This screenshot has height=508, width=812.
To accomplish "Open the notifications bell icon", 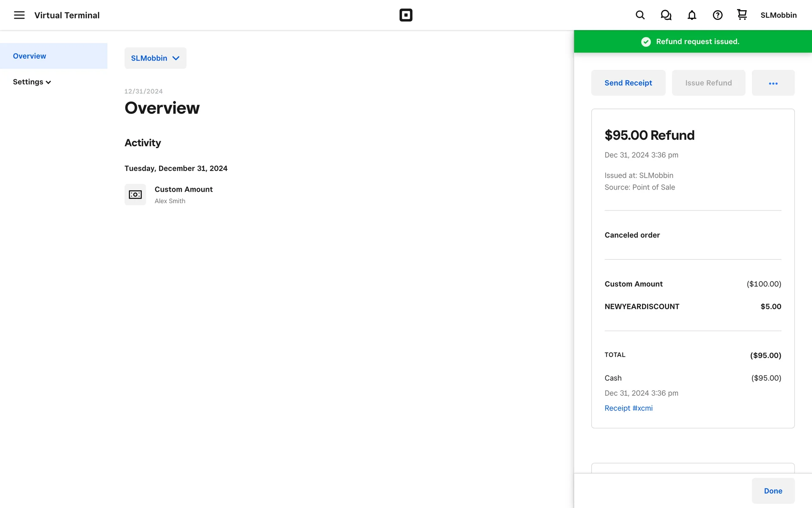I will click(x=691, y=15).
